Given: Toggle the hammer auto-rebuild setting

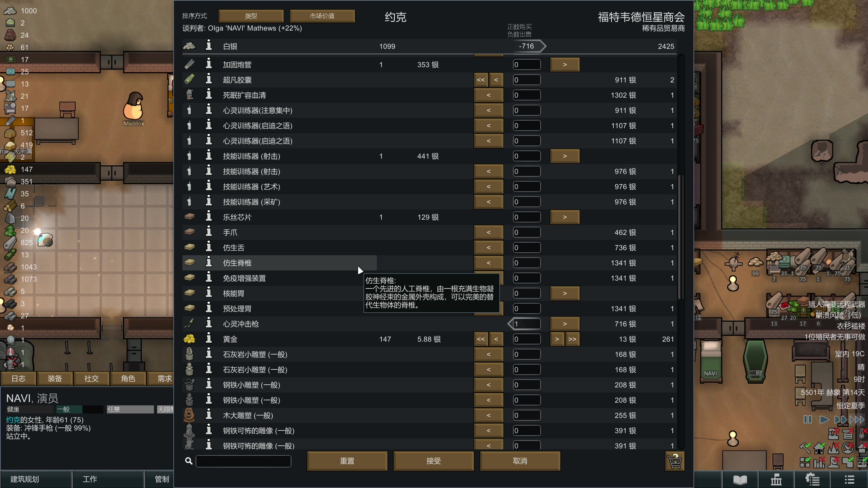Looking at the screenshot, I should (805, 448).
